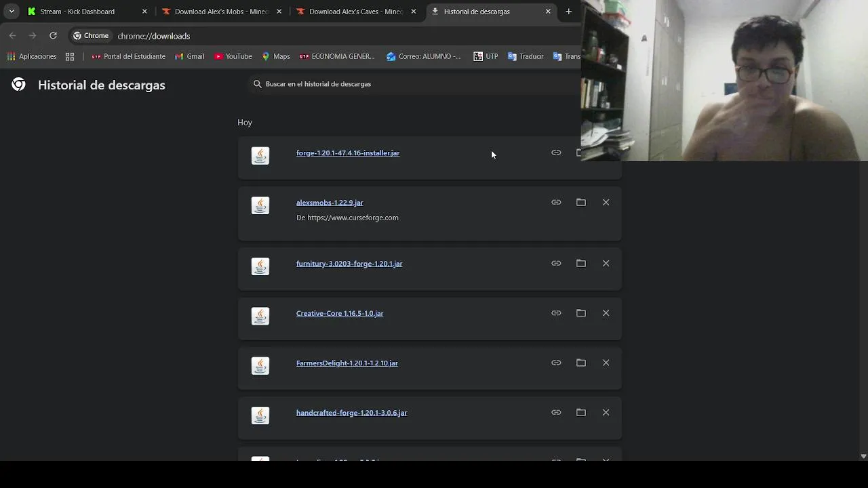Remove Creative-Core jar from list
Screen dimensions: 868x488
[x=606, y=312]
